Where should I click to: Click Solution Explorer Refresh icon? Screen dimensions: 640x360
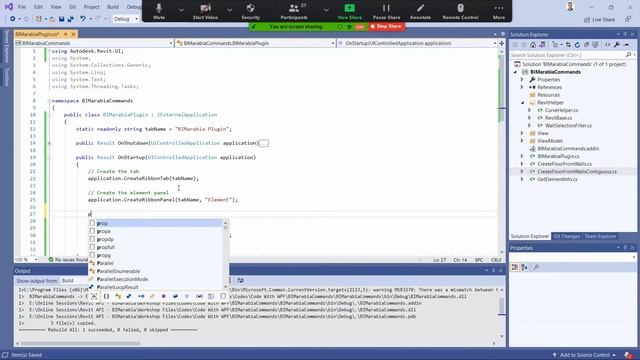pos(577,45)
